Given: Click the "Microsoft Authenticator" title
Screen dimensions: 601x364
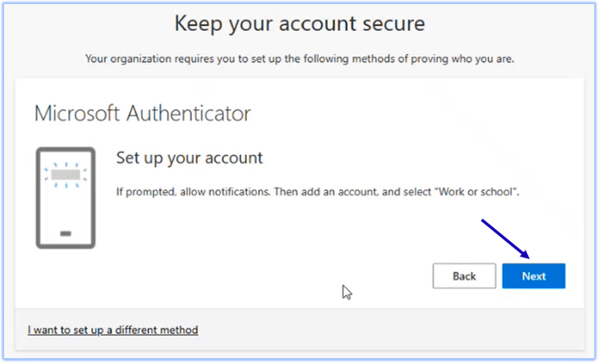Looking at the screenshot, I should click(x=142, y=113).
